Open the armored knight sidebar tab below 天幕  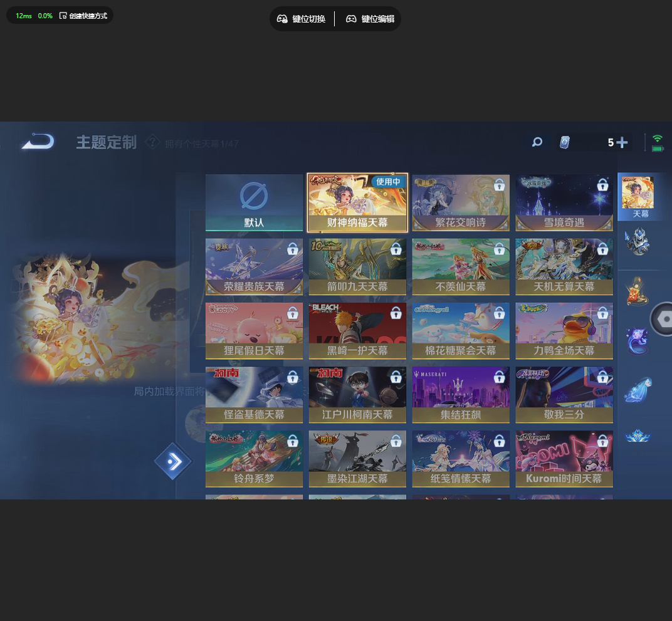pos(638,242)
